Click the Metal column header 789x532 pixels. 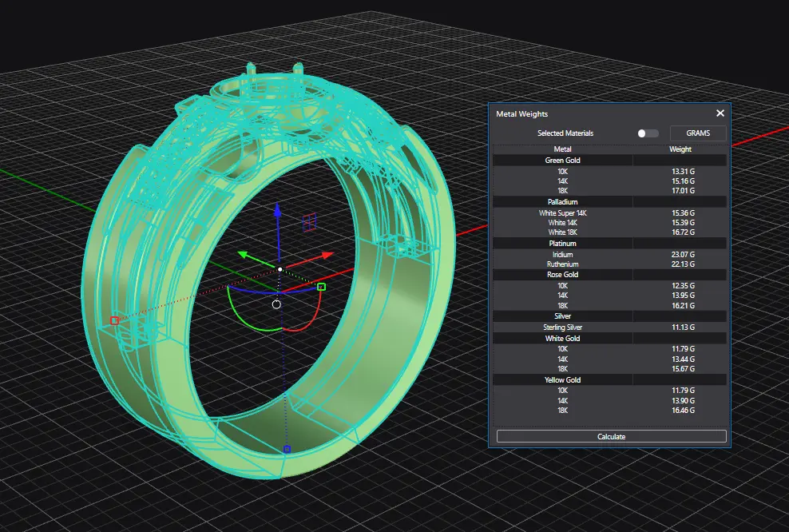point(562,149)
